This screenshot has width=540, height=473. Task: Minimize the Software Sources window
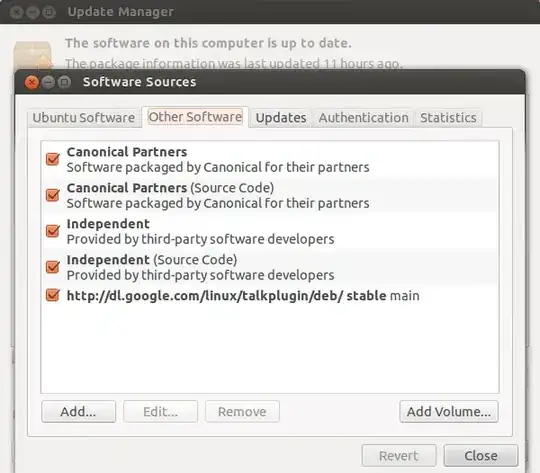click(48, 82)
